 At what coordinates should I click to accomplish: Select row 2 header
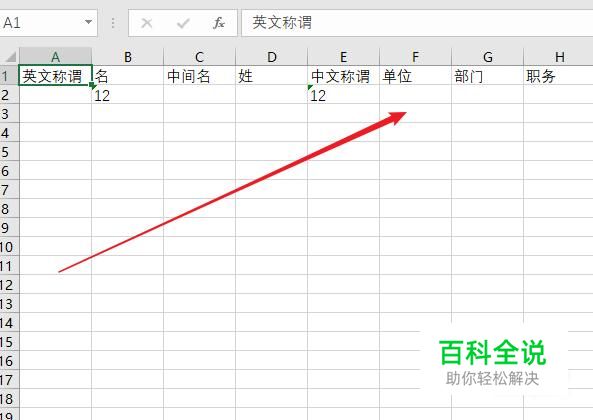[x=9, y=94]
